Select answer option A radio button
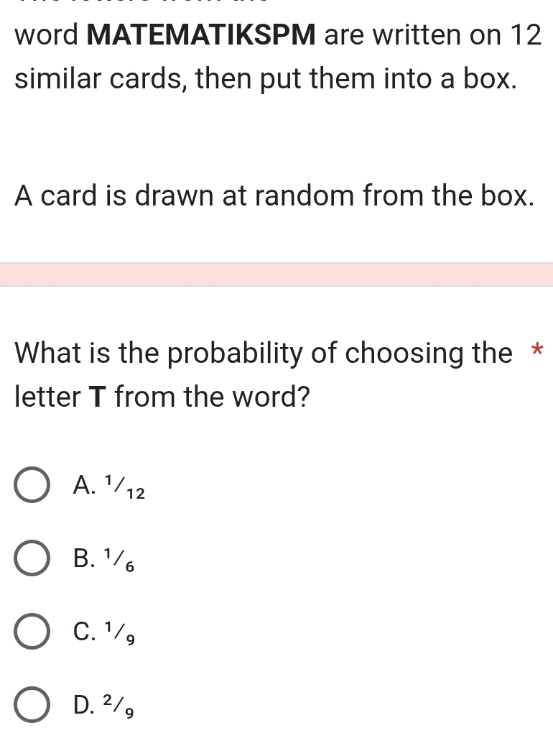Screen dimensions: 553x756 click(x=32, y=486)
